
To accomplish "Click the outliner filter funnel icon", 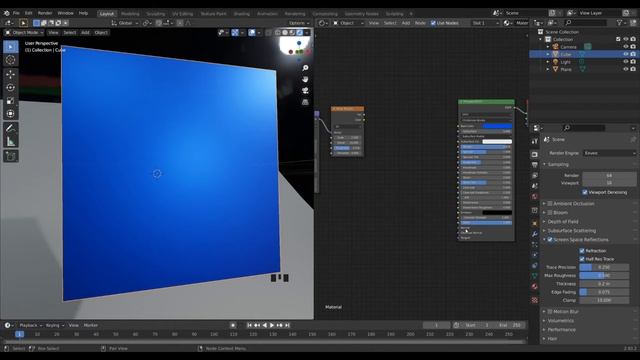I will pos(620,23).
